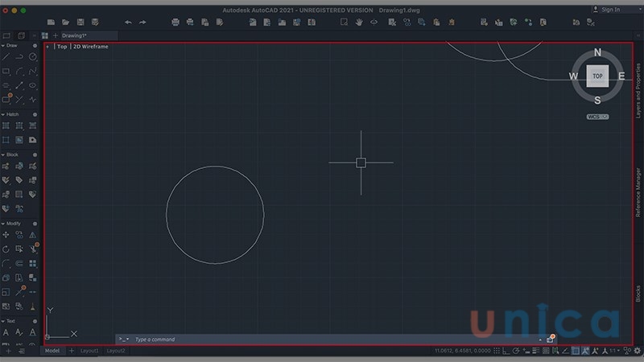The height and width of the screenshot is (362, 644).
Task: Expand command line history arrow
Action: coord(540,339)
